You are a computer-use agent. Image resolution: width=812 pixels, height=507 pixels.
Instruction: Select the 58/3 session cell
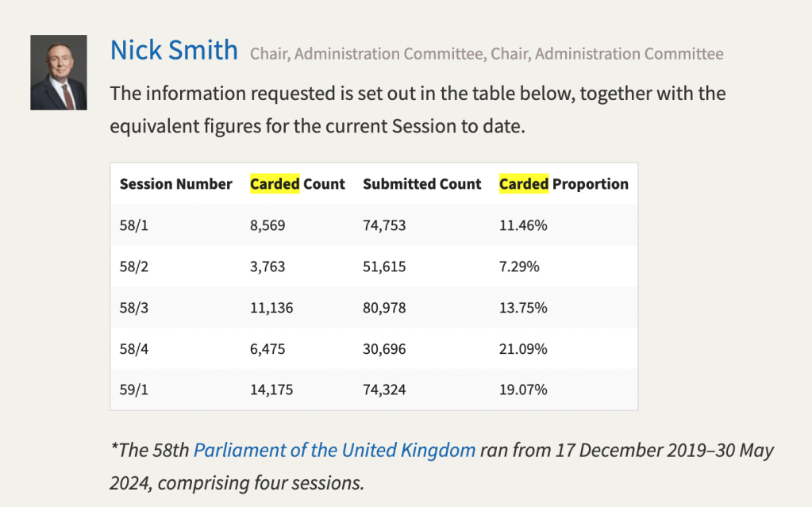[134, 308]
